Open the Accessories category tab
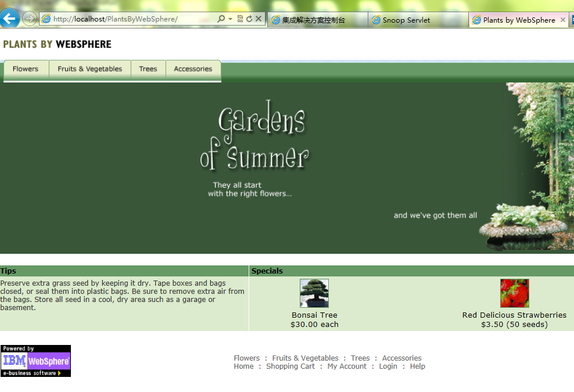This screenshot has width=574, height=392. pyautogui.click(x=193, y=69)
